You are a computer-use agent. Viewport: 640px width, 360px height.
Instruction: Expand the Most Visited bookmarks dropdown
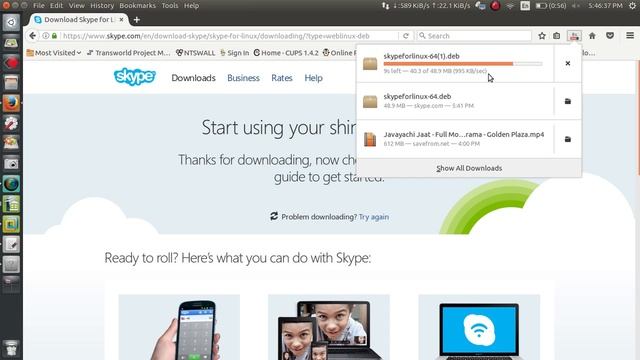[x=54, y=53]
